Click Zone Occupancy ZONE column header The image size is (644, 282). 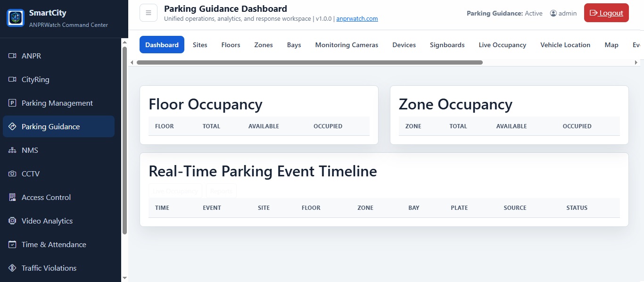click(x=413, y=126)
